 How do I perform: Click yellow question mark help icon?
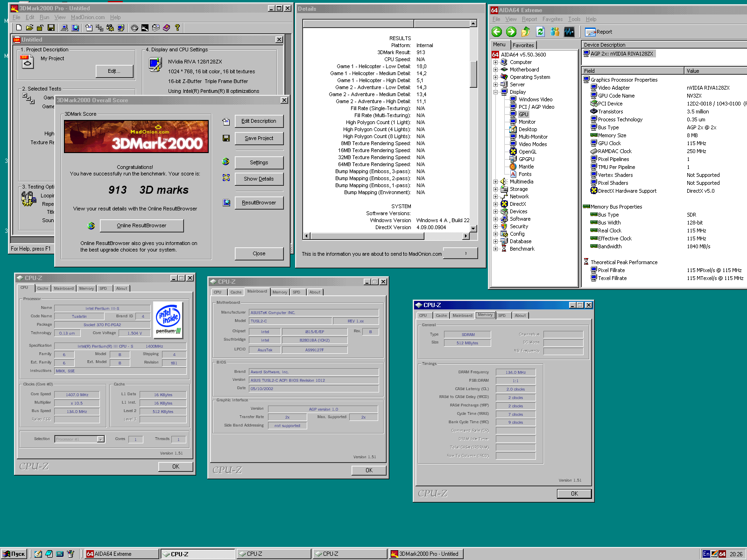pyautogui.click(x=177, y=28)
